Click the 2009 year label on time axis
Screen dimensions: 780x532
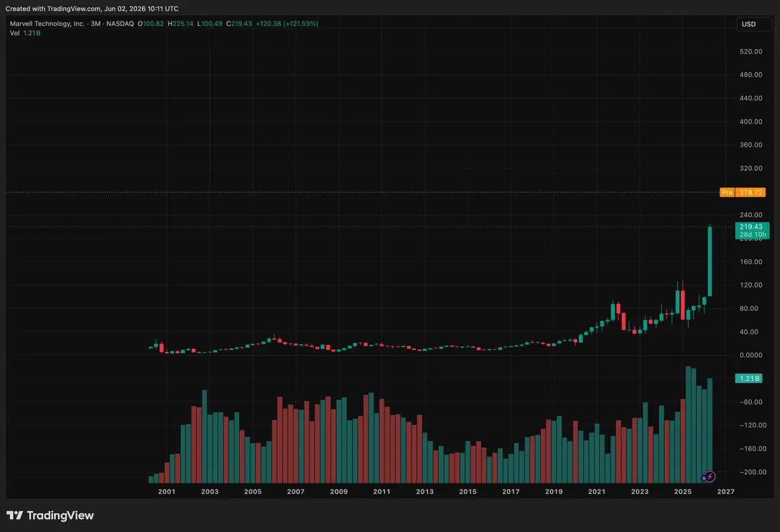tap(339, 492)
